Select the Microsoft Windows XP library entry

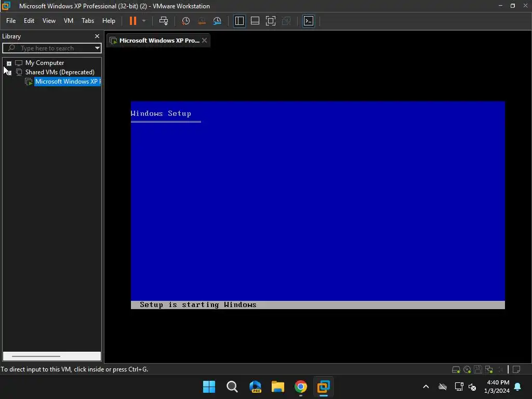68,82
